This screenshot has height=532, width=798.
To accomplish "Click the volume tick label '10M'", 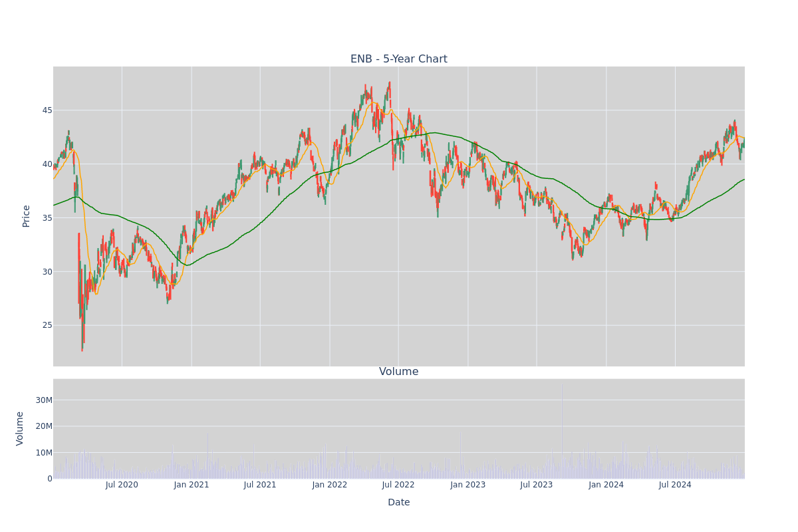I will [x=44, y=453].
